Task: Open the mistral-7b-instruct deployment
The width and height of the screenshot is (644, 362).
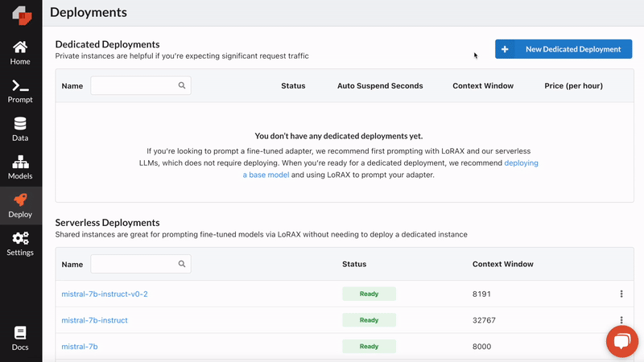Action: click(x=94, y=320)
